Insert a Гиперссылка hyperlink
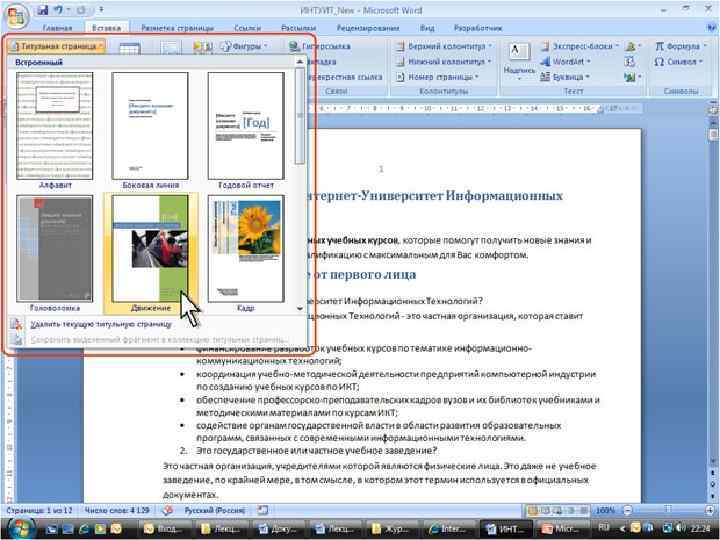The height and width of the screenshot is (540, 720). coord(320,46)
